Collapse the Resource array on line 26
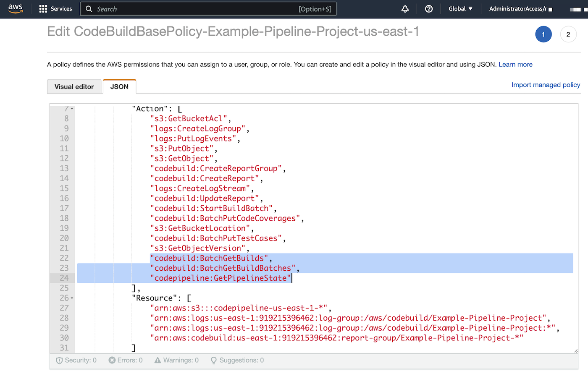The height and width of the screenshot is (371, 588). pos(71,298)
